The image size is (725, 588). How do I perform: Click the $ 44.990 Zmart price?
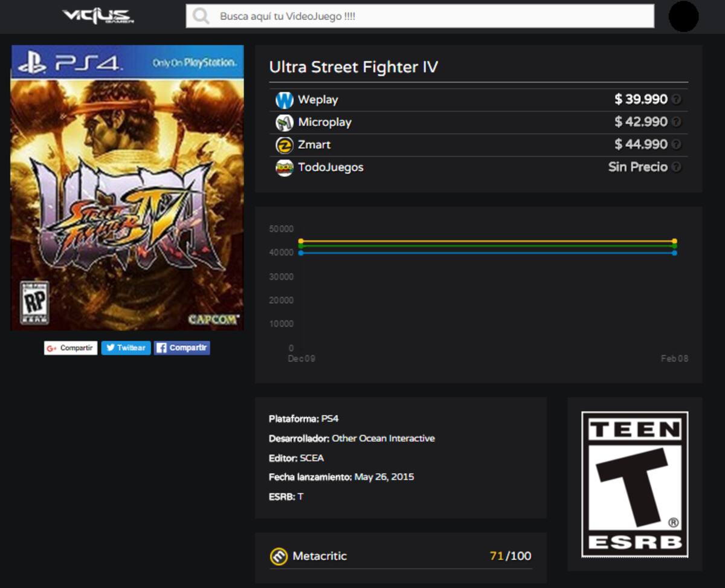coord(641,144)
